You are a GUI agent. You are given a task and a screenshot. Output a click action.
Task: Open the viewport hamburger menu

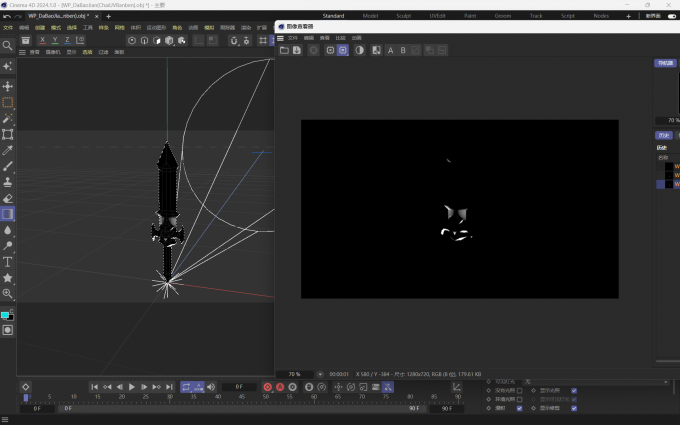coord(22,52)
